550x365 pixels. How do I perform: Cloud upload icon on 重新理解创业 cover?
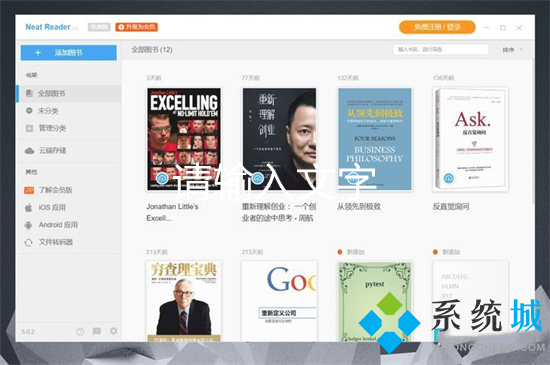coord(257,178)
